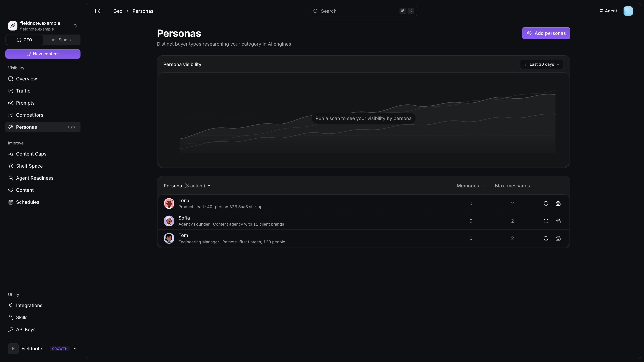Switch to the Studio tab
Image resolution: width=644 pixels, height=362 pixels.
click(62, 40)
